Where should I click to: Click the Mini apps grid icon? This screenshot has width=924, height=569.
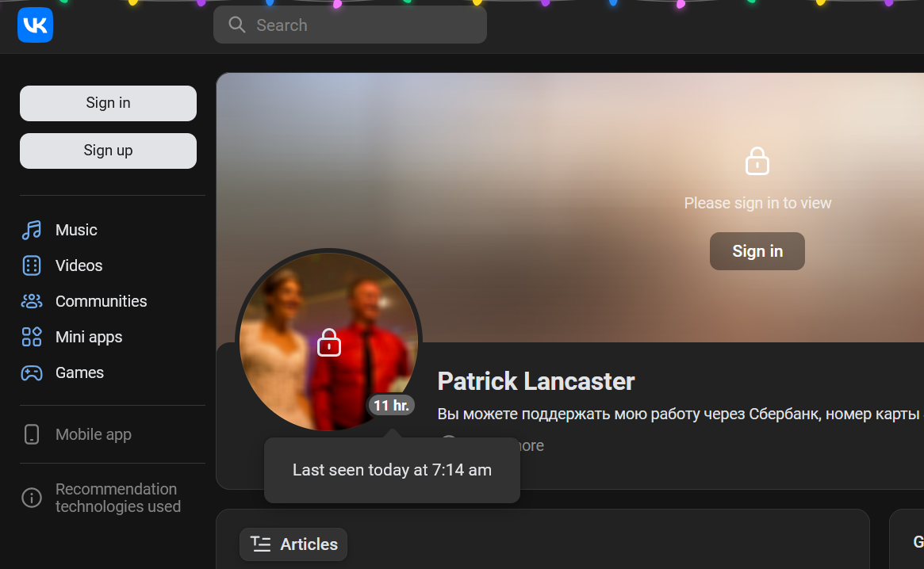tap(32, 337)
